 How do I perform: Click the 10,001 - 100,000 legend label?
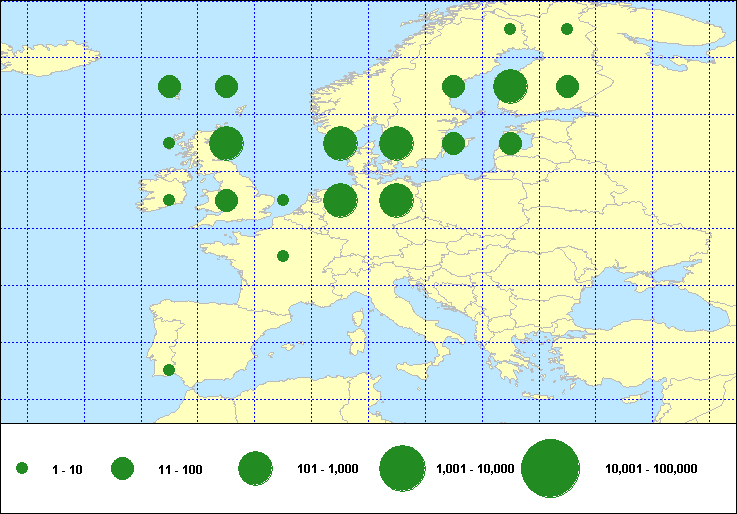tap(651, 468)
